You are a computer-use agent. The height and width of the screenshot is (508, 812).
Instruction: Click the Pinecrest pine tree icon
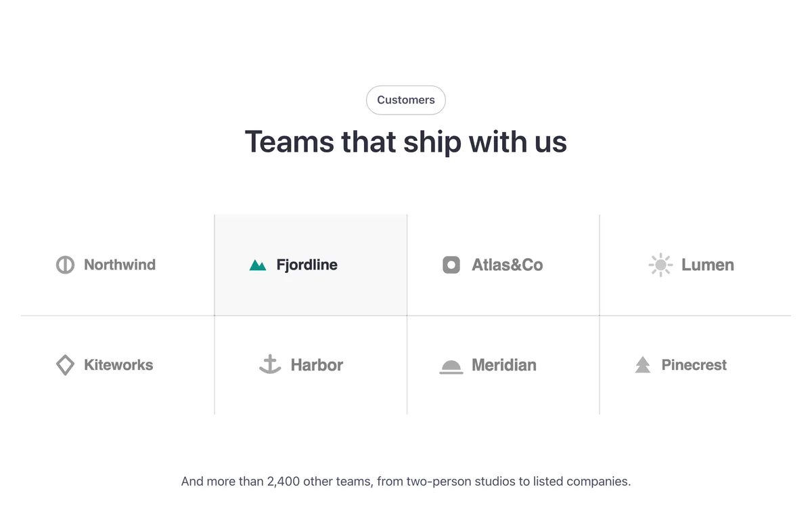tap(643, 365)
